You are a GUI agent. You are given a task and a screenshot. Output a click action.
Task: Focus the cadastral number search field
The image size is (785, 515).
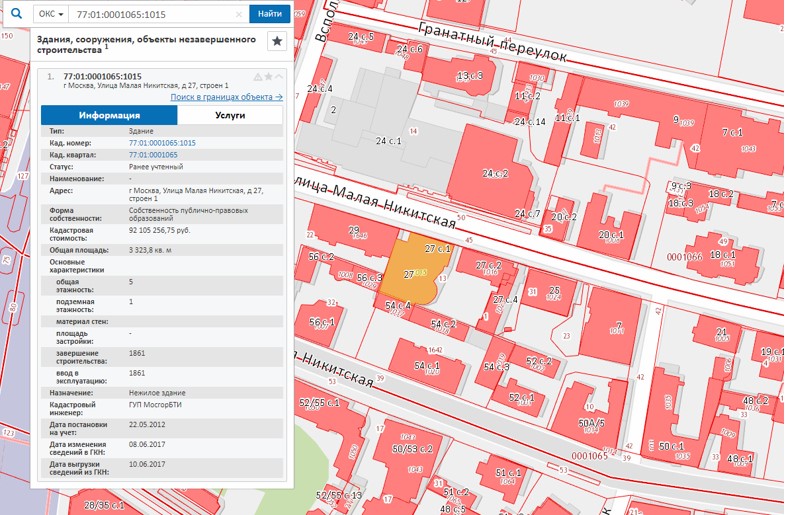point(150,14)
